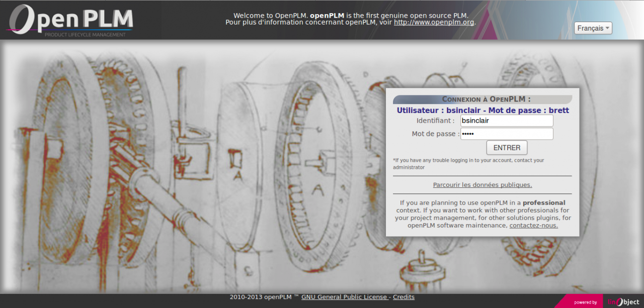Focus the Identifiant input field
Viewport: 644px width, 308px height.
pos(507,121)
